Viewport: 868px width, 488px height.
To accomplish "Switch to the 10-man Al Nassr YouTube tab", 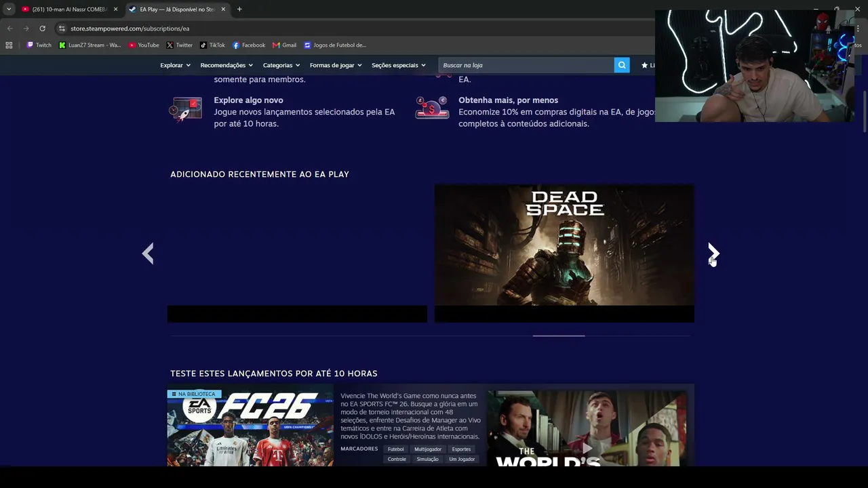I will pyautogui.click(x=68, y=9).
